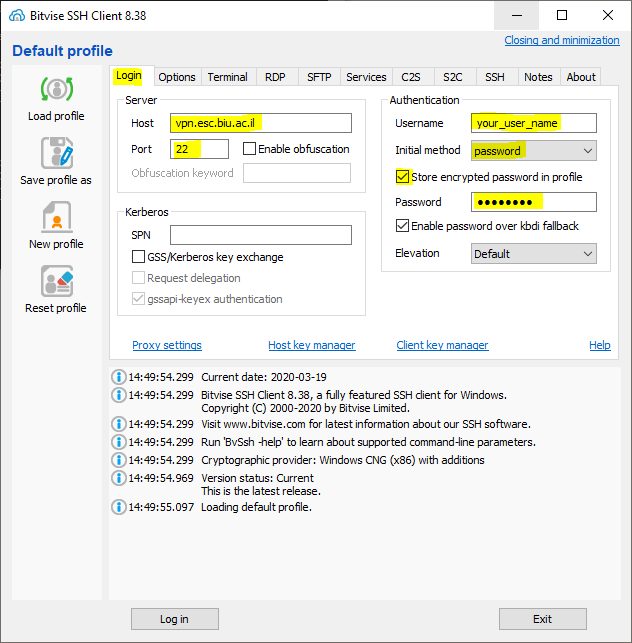This screenshot has width=632, height=643.
Task: Click info icon beside Bitvise SSH Client 8.38 log entry
Action: [x=119, y=395]
